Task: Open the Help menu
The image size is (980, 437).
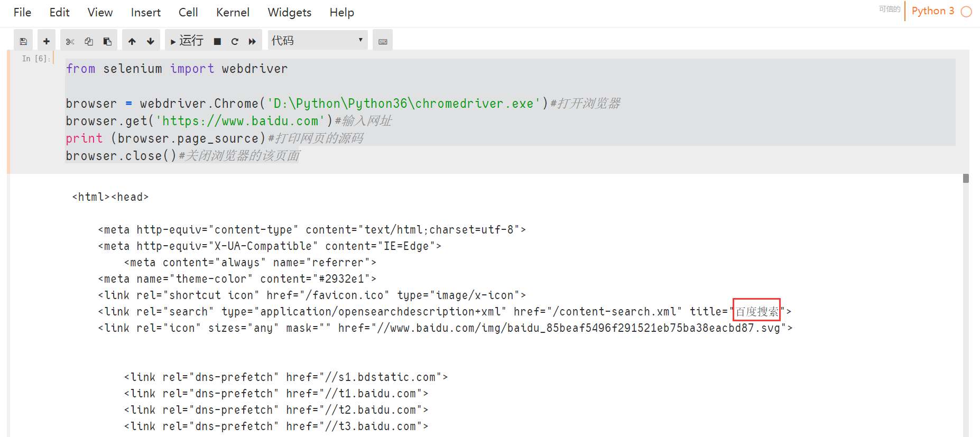Action: (x=341, y=12)
